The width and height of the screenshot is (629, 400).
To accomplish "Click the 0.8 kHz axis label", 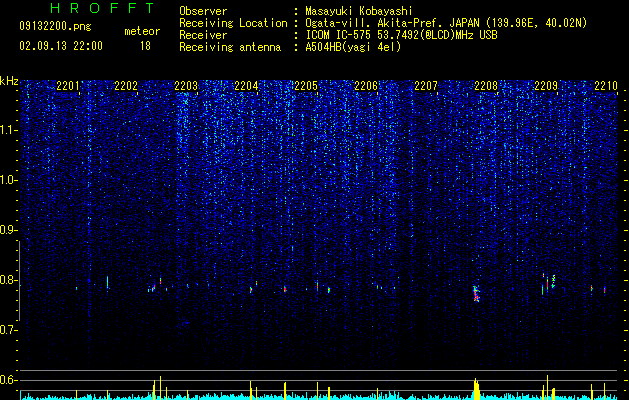I will 8,280.
